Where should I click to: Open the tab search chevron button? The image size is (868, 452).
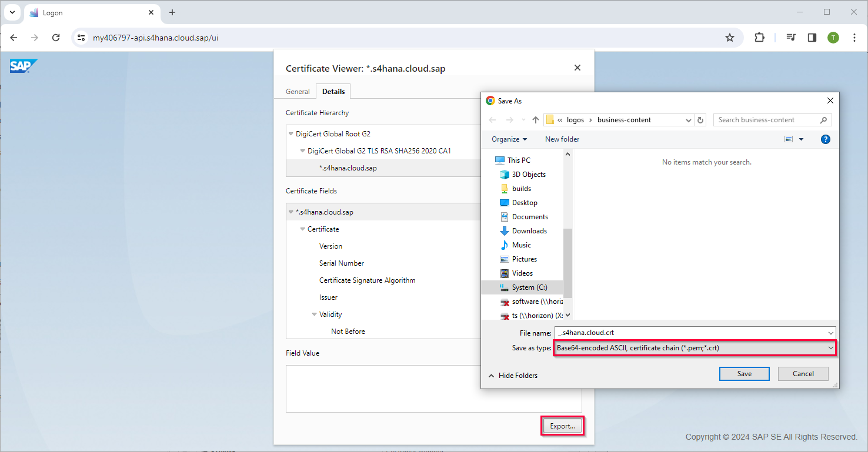[x=12, y=12]
